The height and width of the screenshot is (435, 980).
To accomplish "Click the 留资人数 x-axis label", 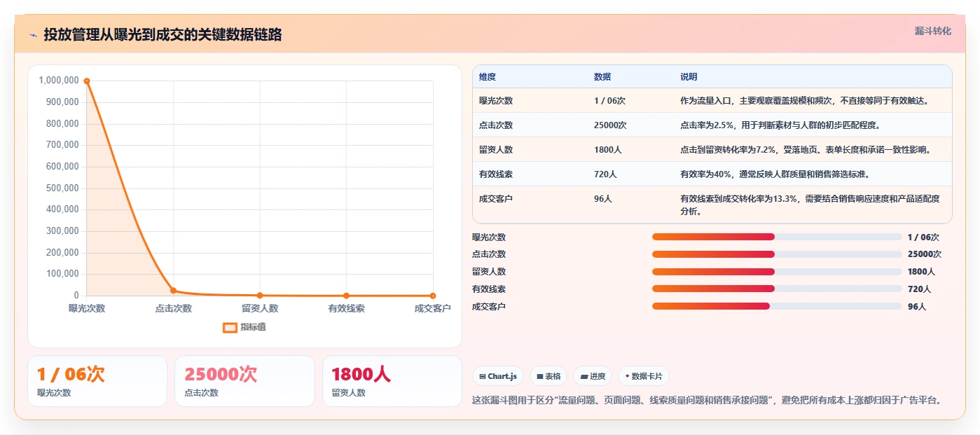I will tap(260, 308).
